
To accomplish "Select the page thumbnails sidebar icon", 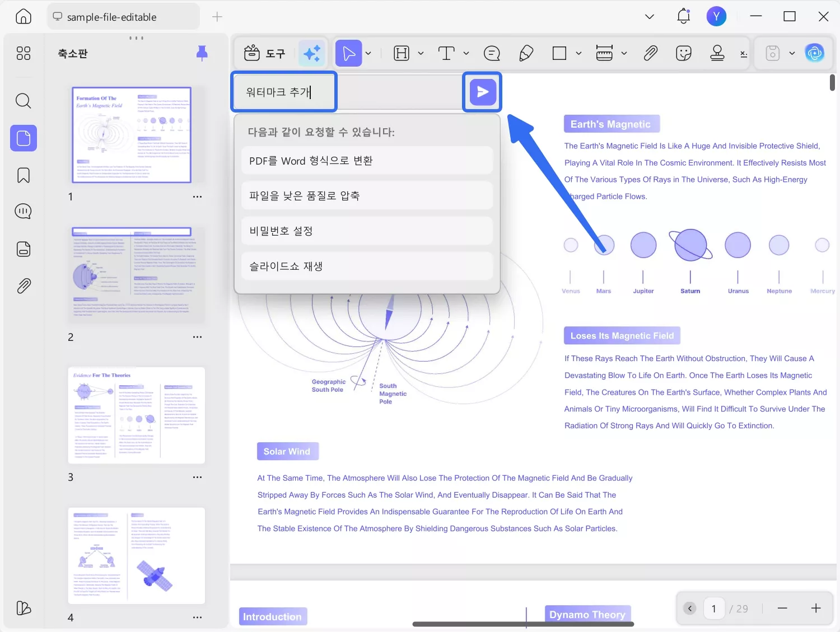I will (24, 138).
